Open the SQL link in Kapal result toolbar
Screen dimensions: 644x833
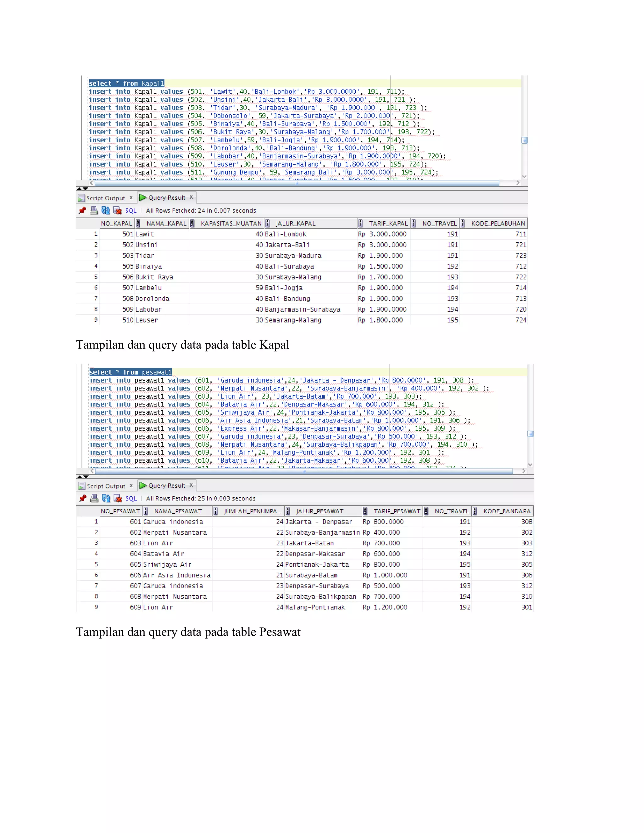coord(131,211)
